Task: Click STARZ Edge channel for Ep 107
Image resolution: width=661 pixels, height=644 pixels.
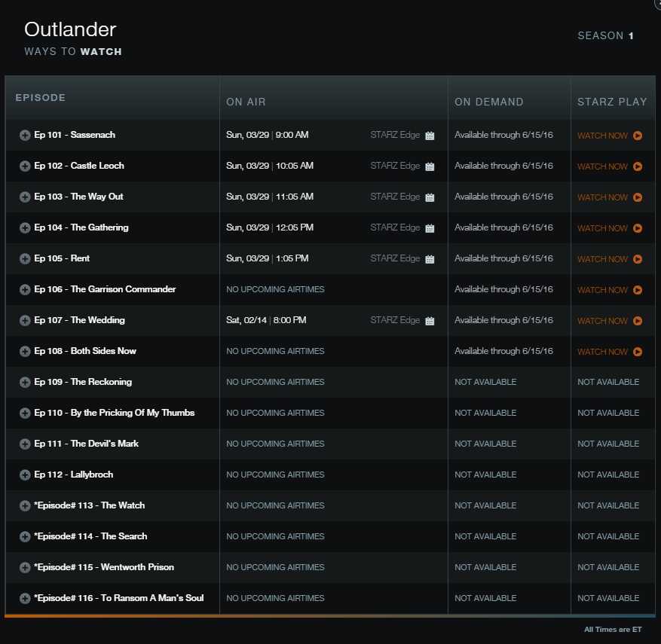Action: click(x=395, y=320)
